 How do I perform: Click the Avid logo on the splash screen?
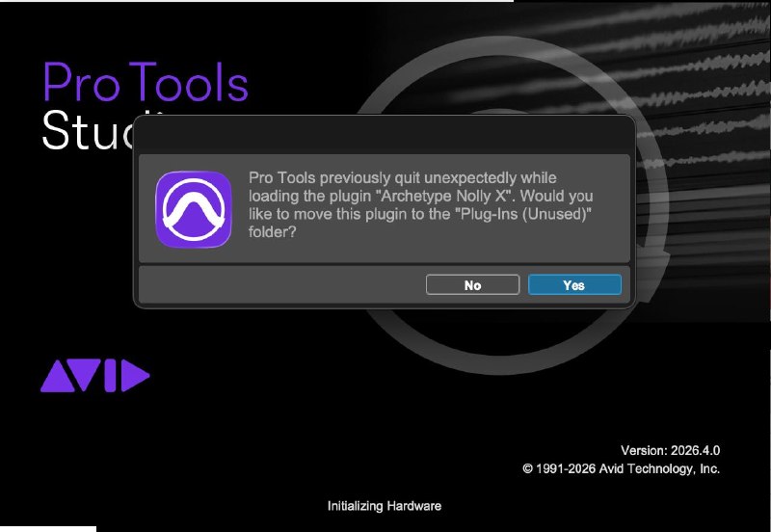94,376
